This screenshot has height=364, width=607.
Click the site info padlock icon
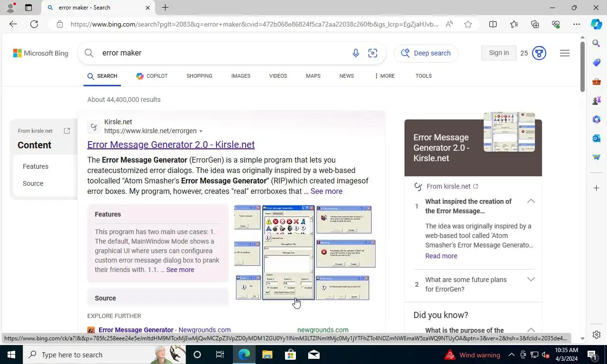click(x=60, y=24)
